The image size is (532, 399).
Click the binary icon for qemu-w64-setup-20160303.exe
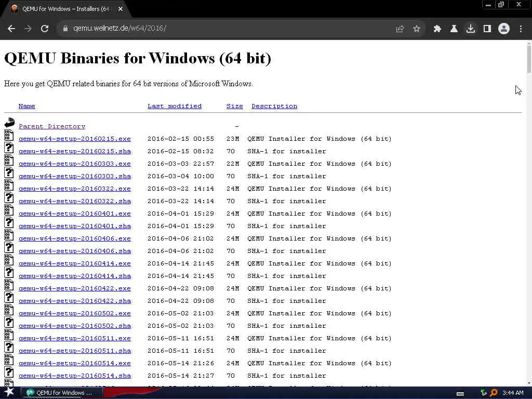[9, 160]
